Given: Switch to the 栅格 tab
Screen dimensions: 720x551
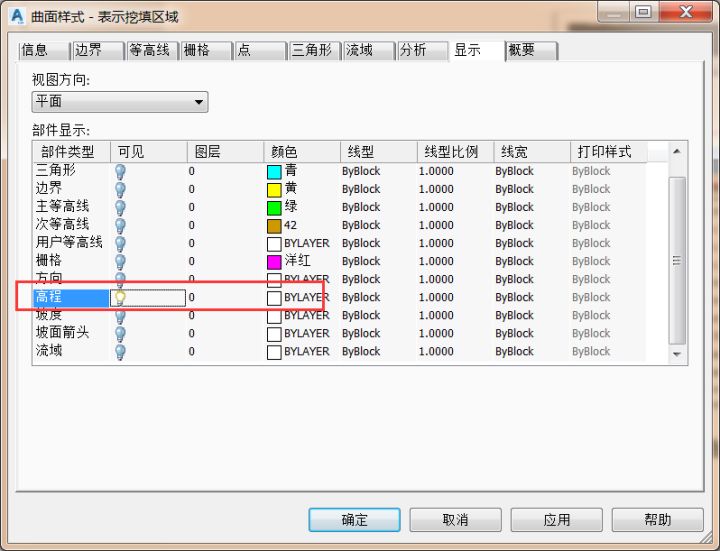Looking at the screenshot, I should [x=207, y=51].
